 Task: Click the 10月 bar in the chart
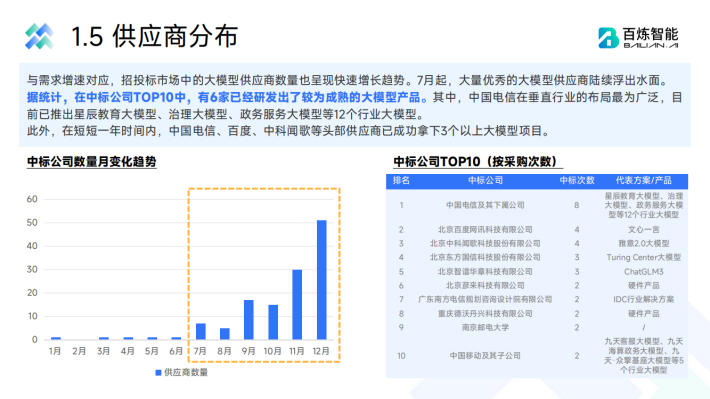click(273, 322)
